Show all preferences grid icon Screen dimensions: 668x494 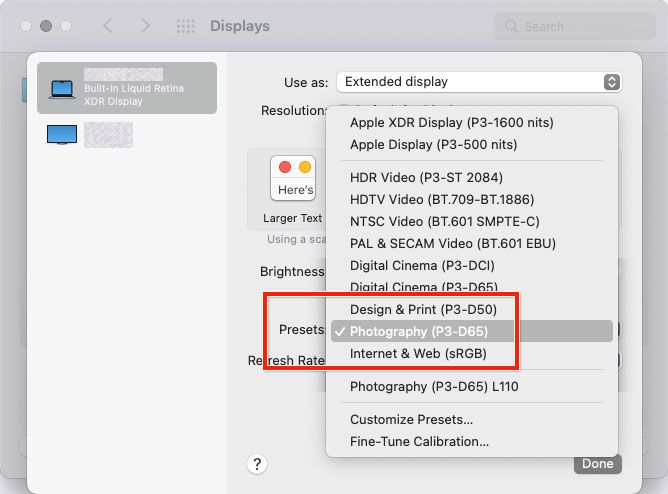click(x=186, y=26)
